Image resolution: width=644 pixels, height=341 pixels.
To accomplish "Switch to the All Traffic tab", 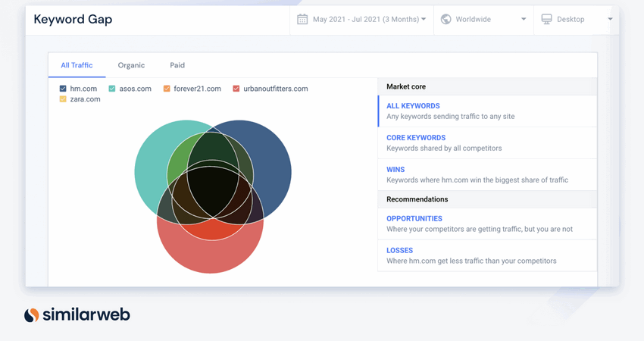I will 77,65.
